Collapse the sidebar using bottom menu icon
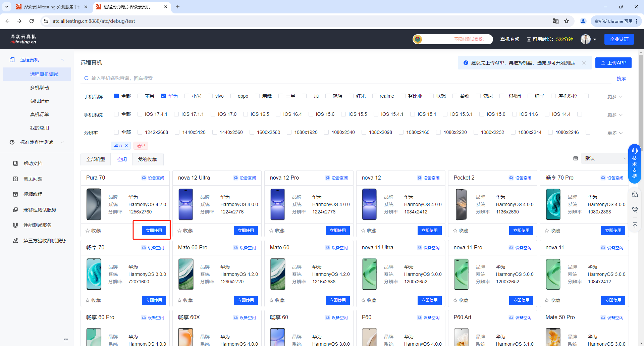This screenshot has height=346, width=644. point(66,340)
